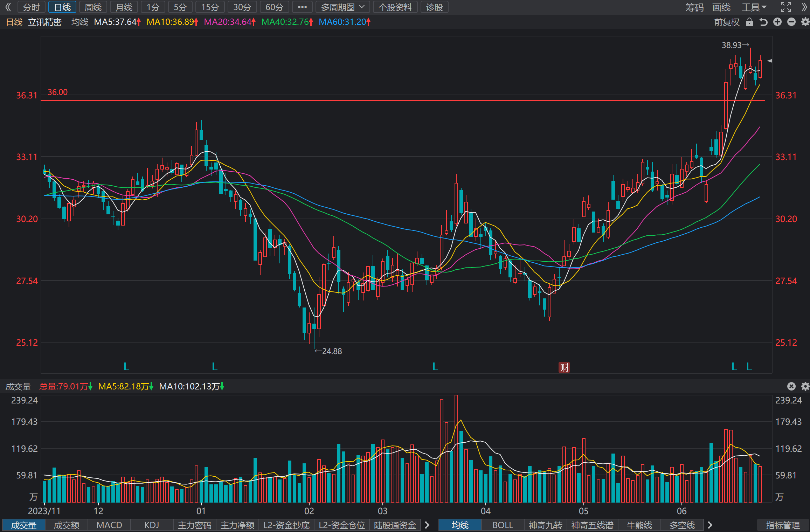Click the L marker in mid-March
The height and width of the screenshot is (532, 810).
click(x=435, y=367)
